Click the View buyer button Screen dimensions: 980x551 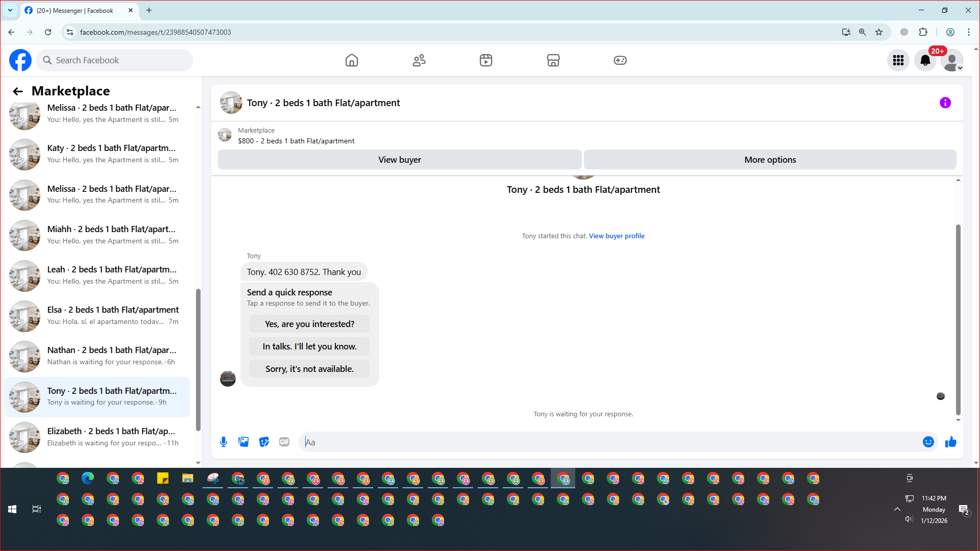(x=399, y=160)
